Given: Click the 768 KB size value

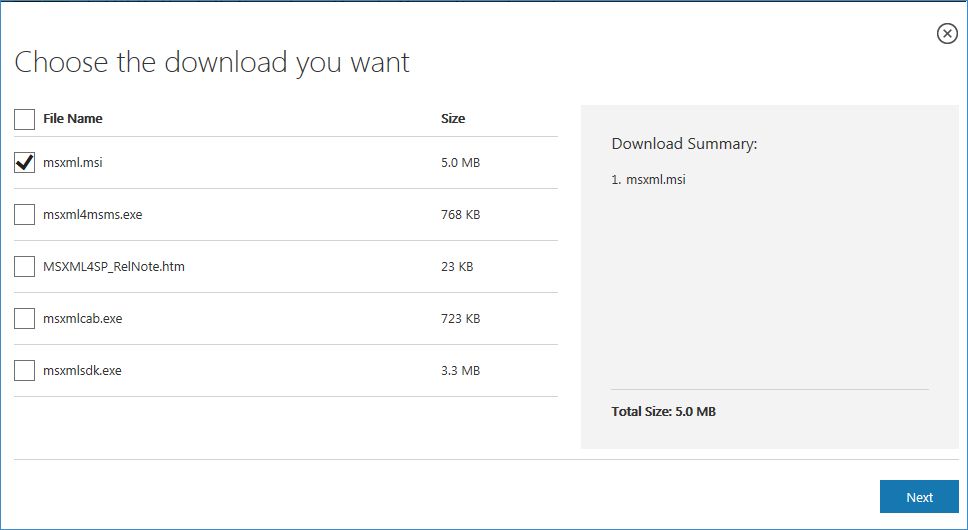Looking at the screenshot, I should click(x=461, y=215).
